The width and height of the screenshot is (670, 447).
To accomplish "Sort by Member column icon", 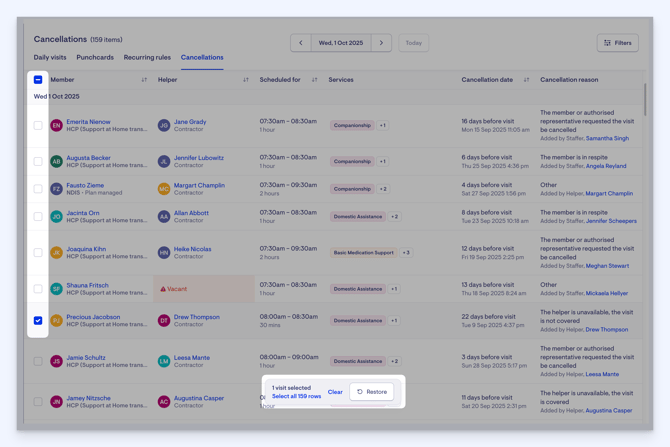I will [x=144, y=80].
